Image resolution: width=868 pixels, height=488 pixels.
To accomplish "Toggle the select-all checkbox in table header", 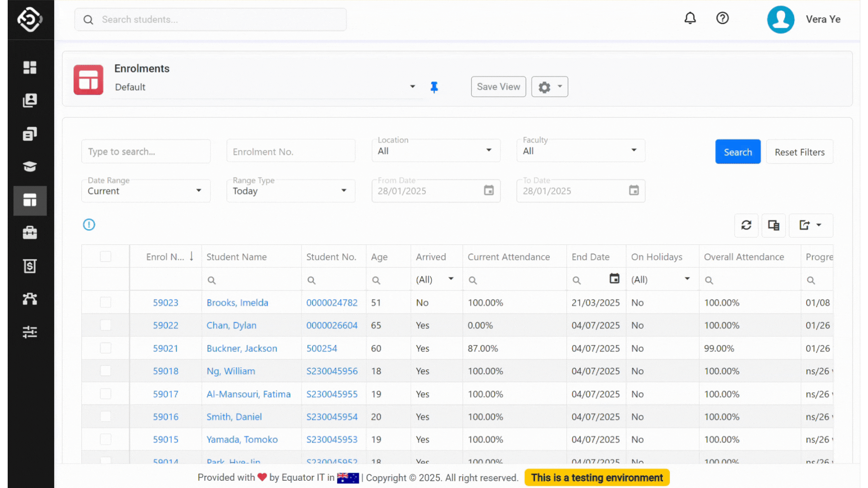I will (105, 257).
